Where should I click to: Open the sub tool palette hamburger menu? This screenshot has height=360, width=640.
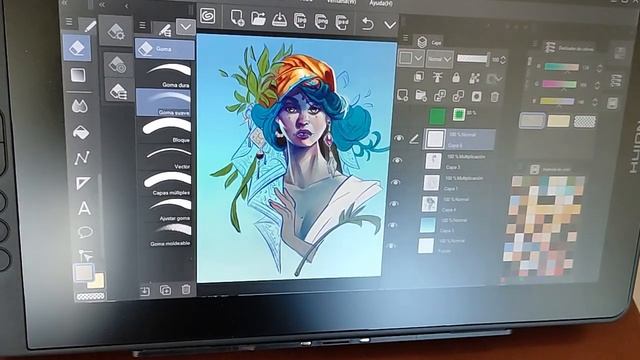click(142, 25)
